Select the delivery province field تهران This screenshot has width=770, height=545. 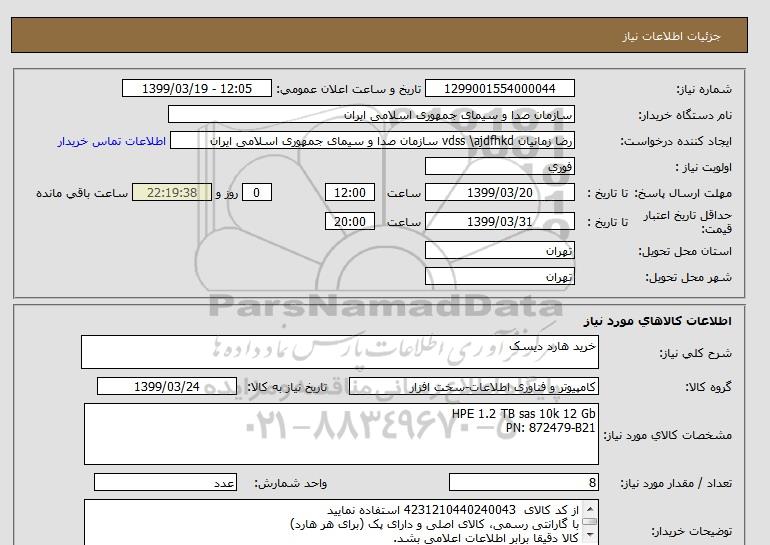(499, 250)
